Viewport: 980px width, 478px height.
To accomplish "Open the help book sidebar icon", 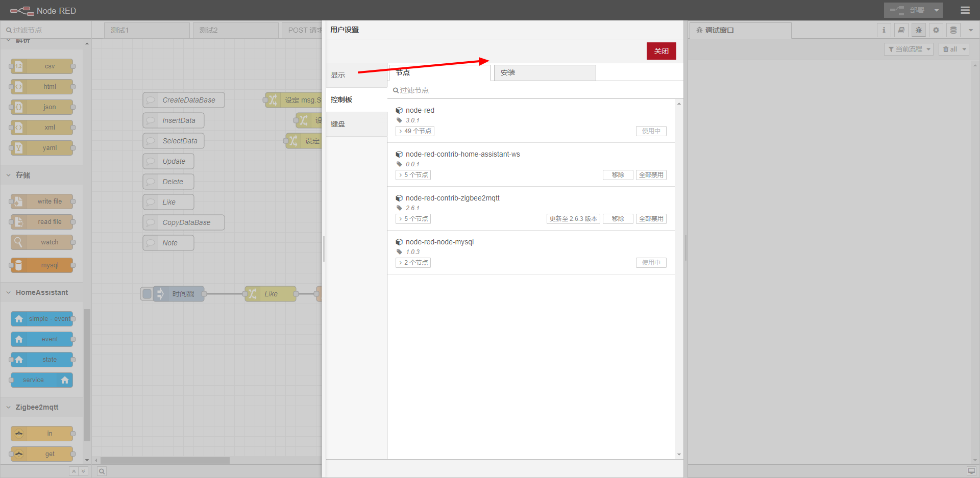I will (x=901, y=30).
